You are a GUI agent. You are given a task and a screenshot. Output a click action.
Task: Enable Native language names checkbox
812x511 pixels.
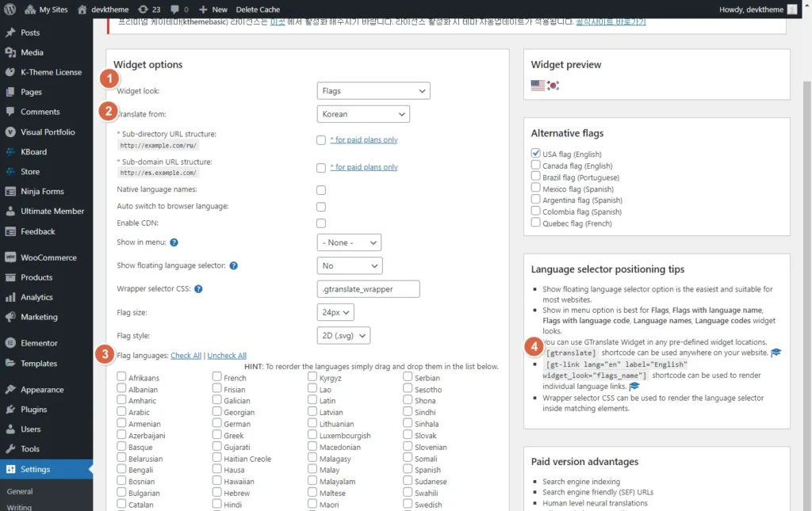tap(321, 190)
